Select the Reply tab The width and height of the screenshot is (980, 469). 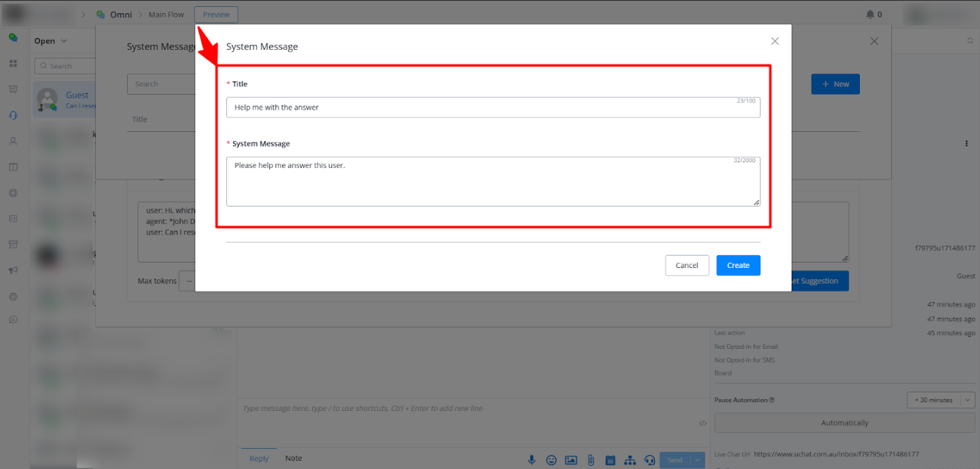pyautogui.click(x=259, y=459)
